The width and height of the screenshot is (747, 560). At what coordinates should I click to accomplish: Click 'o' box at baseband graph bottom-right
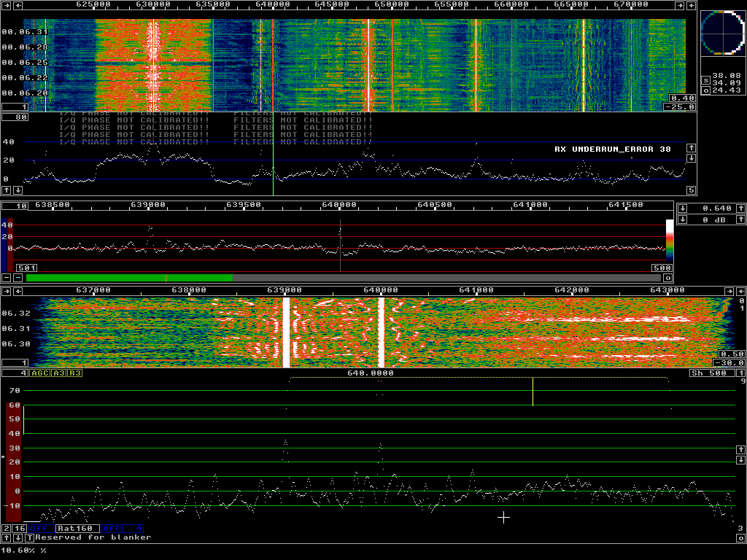pos(741,537)
